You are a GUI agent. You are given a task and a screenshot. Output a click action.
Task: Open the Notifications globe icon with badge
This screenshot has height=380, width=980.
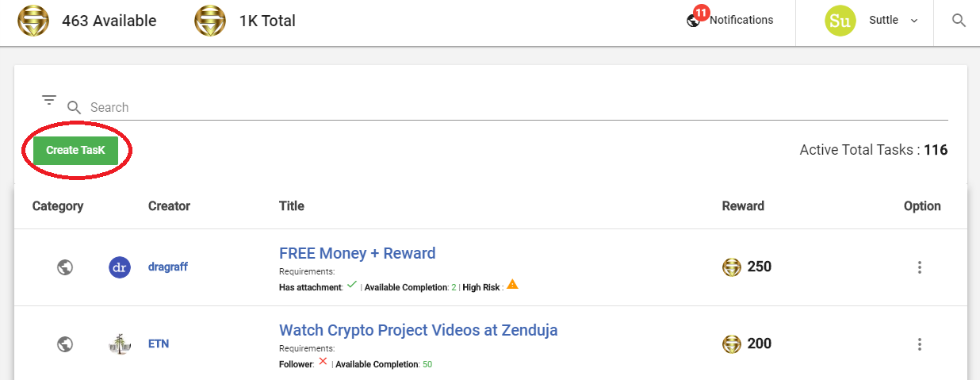[x=693, y=21]
